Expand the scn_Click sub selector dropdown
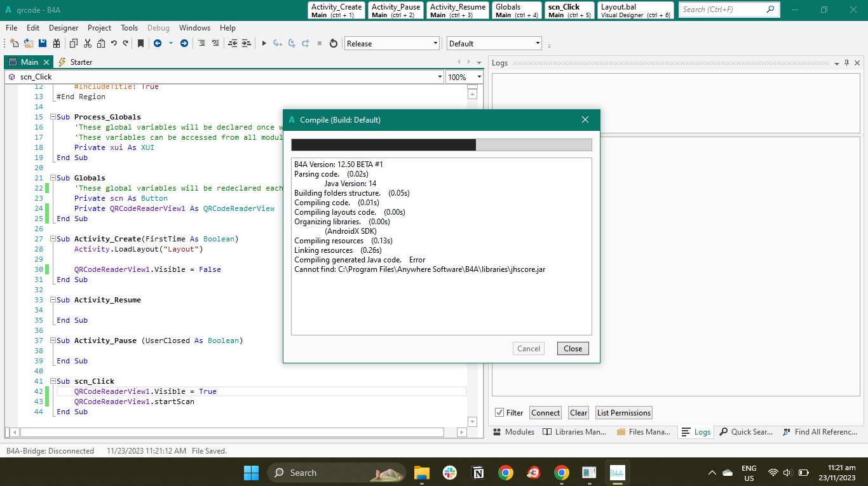The width and height of the screenshot is (868, 486). pyautogui.click(x=440, y=77)
